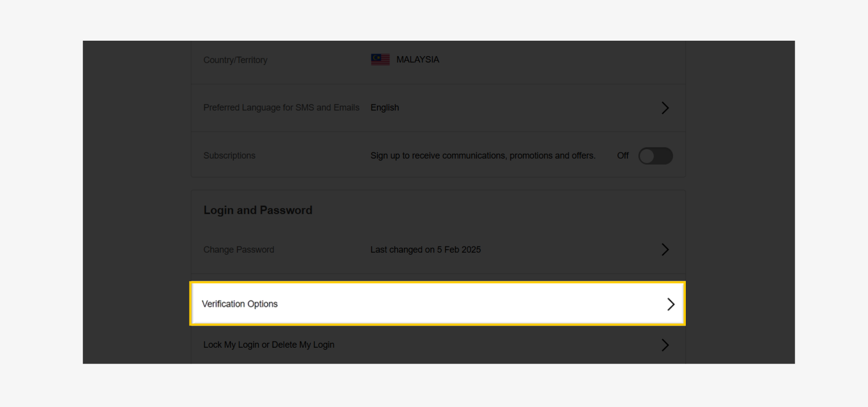Click blank white area of highlighted Verification row

click(x=452, y=304)
